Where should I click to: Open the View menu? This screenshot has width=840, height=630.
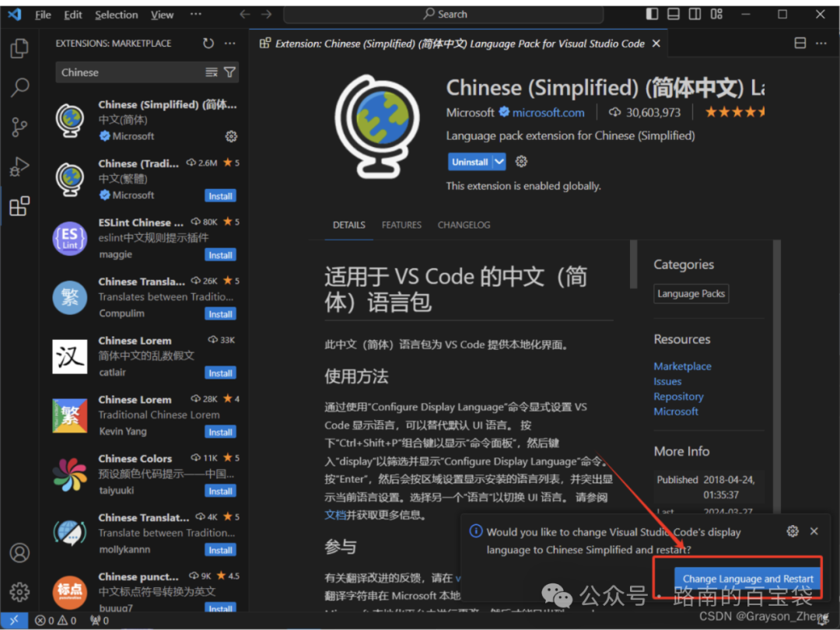(x=162, y=15)
